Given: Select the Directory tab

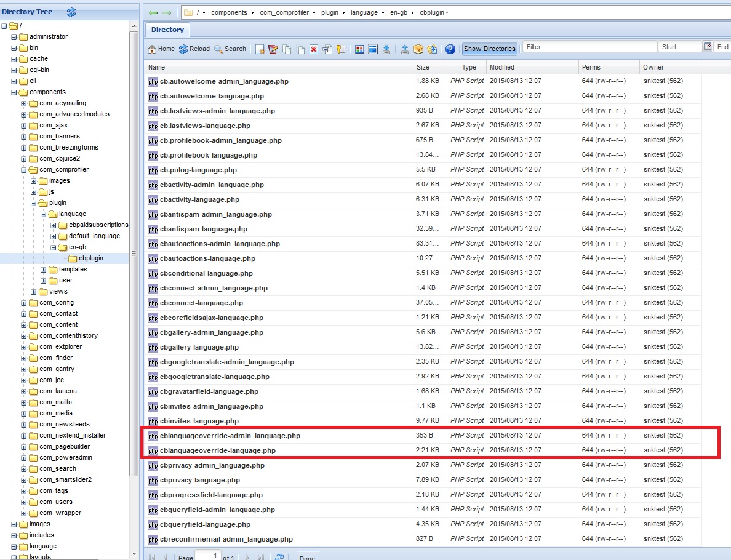Looking at the screenshot, I should pos(167,30).
